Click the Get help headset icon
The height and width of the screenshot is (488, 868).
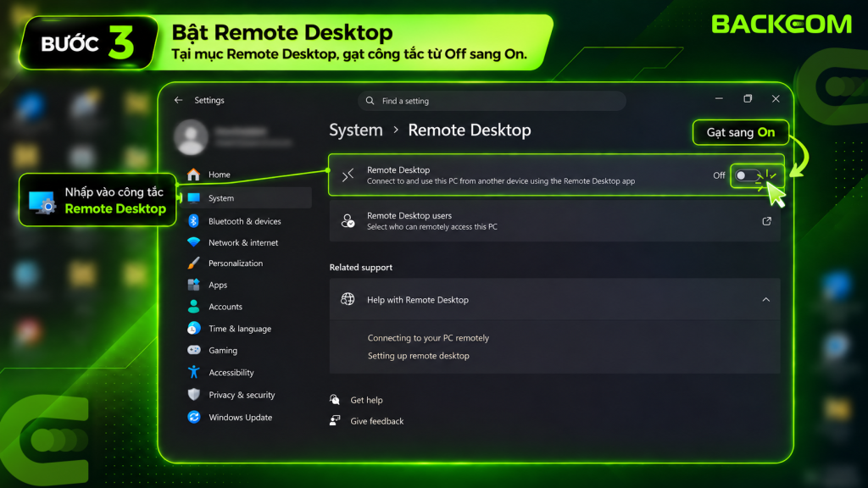click(x=335, y=400)
